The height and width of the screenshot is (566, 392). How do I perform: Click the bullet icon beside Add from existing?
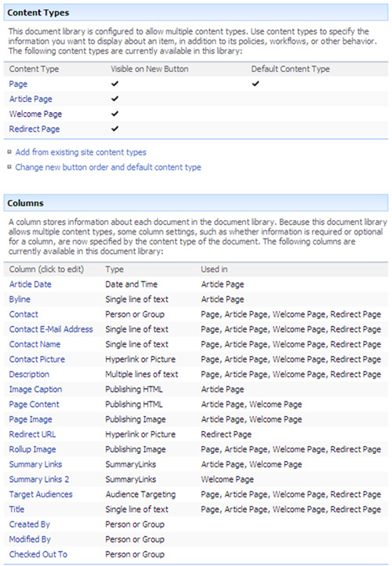(9, 151)
